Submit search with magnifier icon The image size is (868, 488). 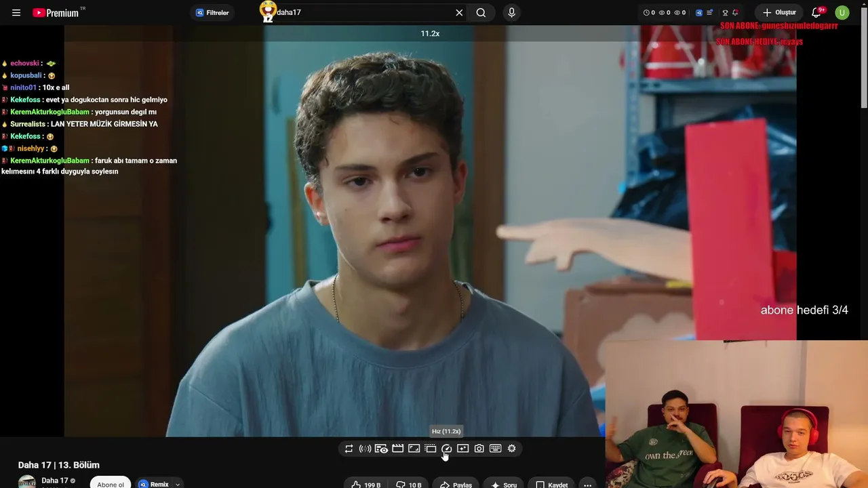[481, 13]
